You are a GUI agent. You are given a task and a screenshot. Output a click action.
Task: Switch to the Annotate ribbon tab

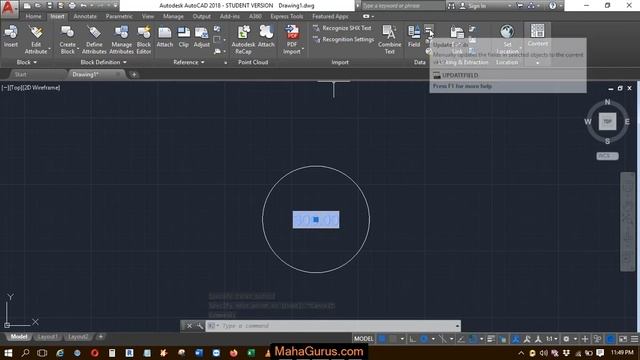tap(85, 16)
